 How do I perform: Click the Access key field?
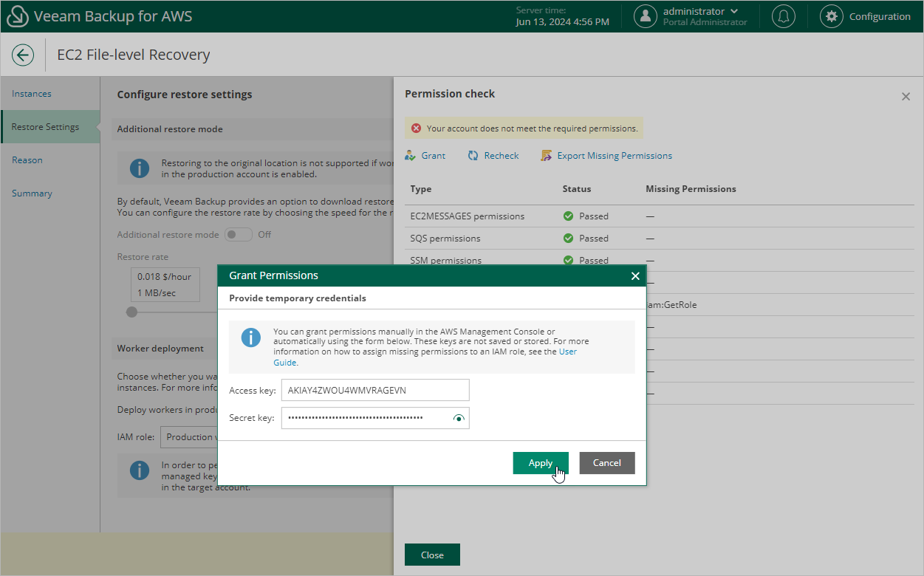(x=375, y=390)
